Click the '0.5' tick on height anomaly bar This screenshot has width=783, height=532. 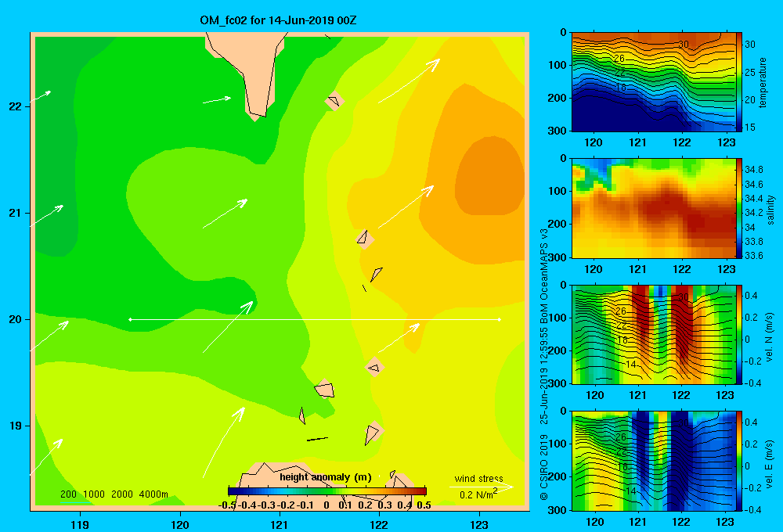(x=424, y=505)
